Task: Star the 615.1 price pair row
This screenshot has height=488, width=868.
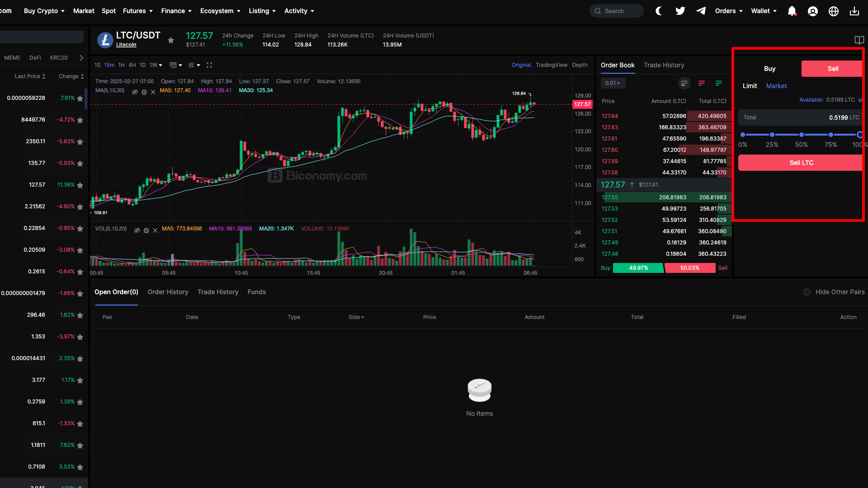Action: (80, 424)
